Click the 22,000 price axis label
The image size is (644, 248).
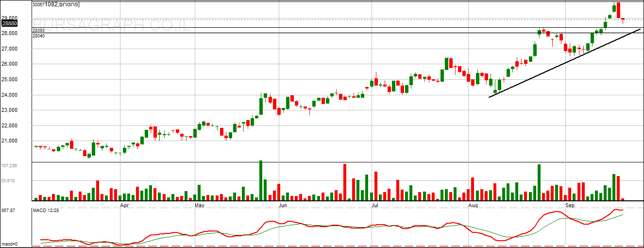point(9,125)
